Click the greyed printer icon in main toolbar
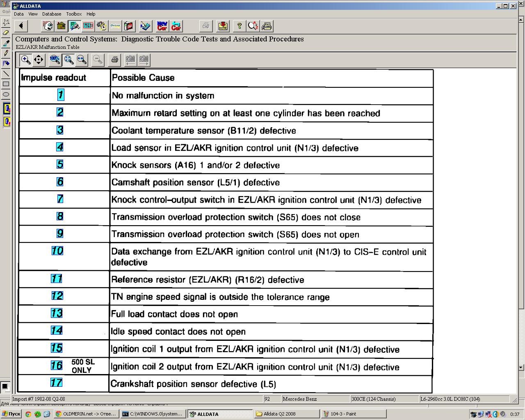 click(206, 26)
